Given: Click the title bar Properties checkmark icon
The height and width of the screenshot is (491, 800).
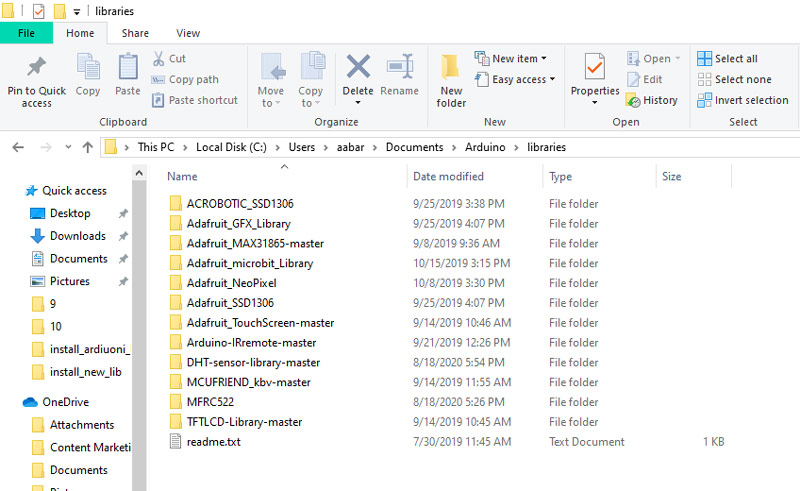Looking at the screenshot, I should 39,11.
